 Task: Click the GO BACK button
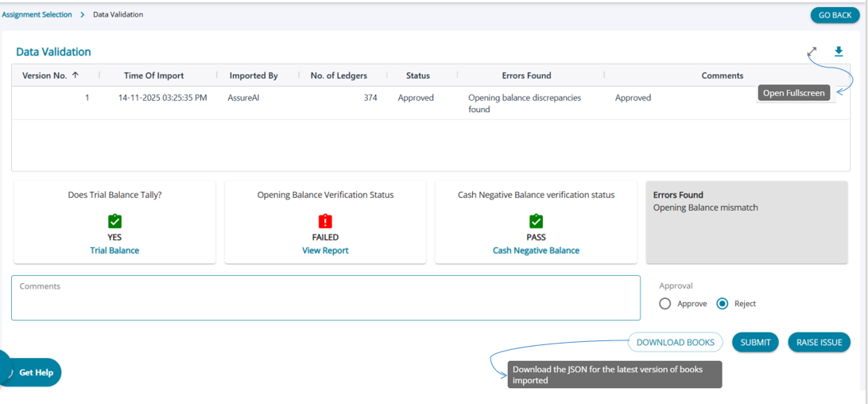[x=835, y=15]
